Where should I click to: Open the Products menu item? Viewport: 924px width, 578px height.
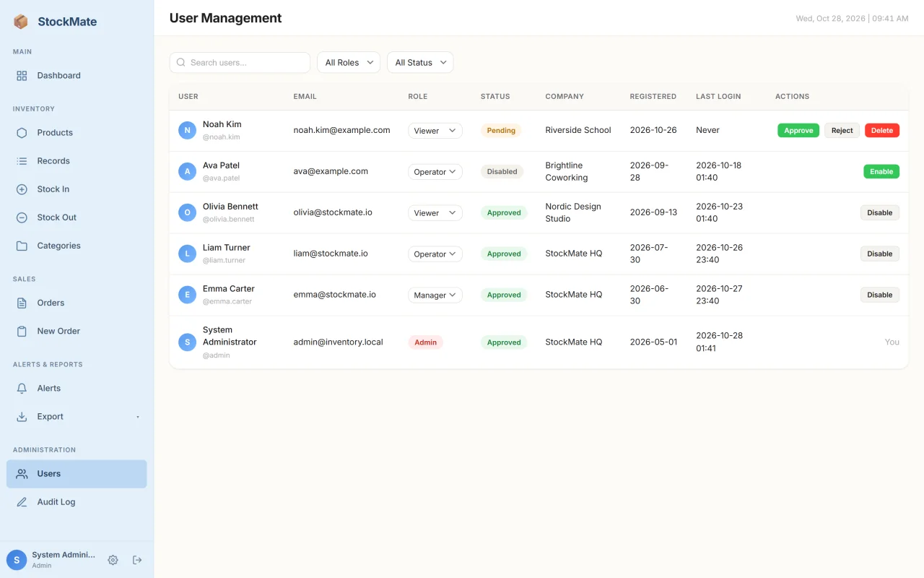(77, 132)
